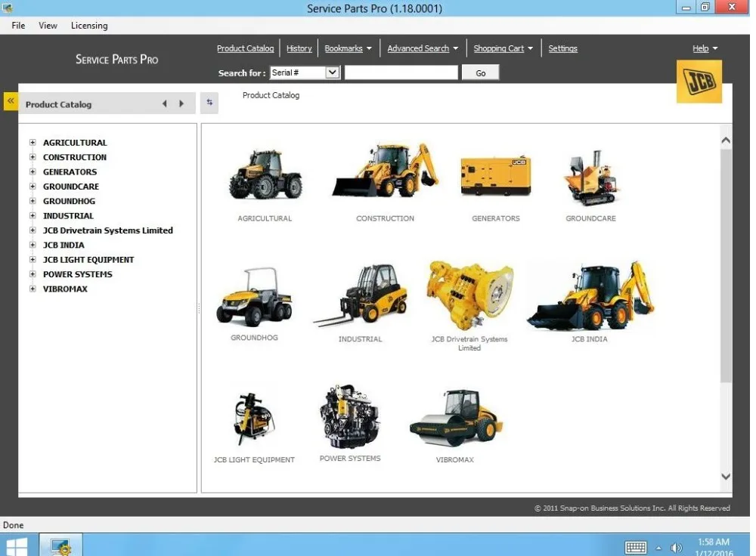Click the Service Parts Pro taskbar icon
Screen dimensions: 756x556
tap(60, 546)
